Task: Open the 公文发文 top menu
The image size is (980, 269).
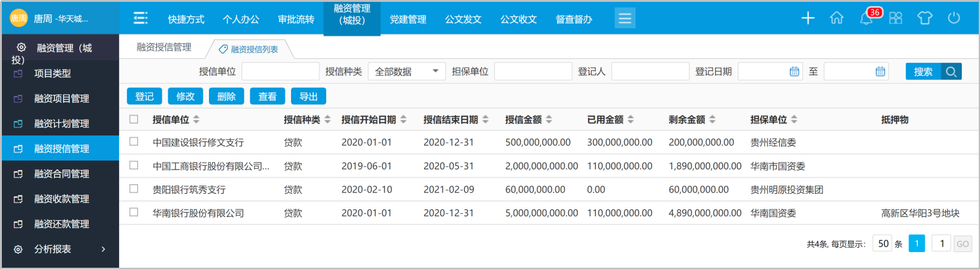Action: [x=463, y=19]
